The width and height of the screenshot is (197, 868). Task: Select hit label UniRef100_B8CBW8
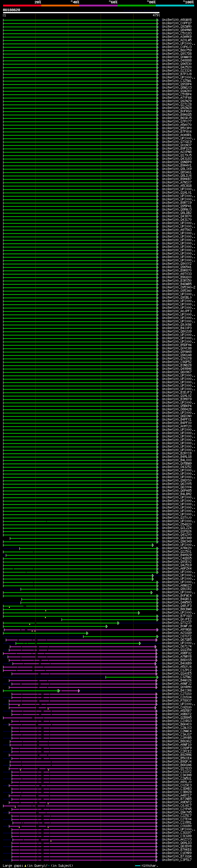click(177, 609)
